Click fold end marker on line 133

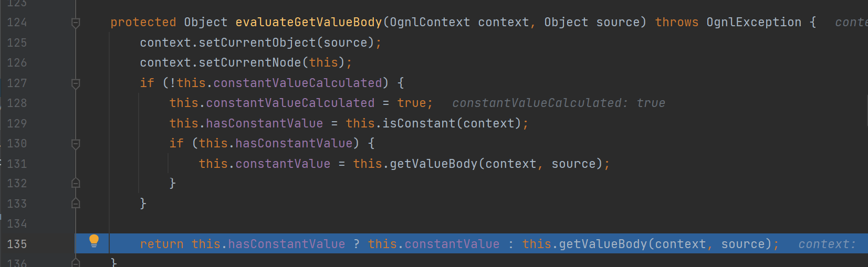pyautogui.click(x=76, y=204)
